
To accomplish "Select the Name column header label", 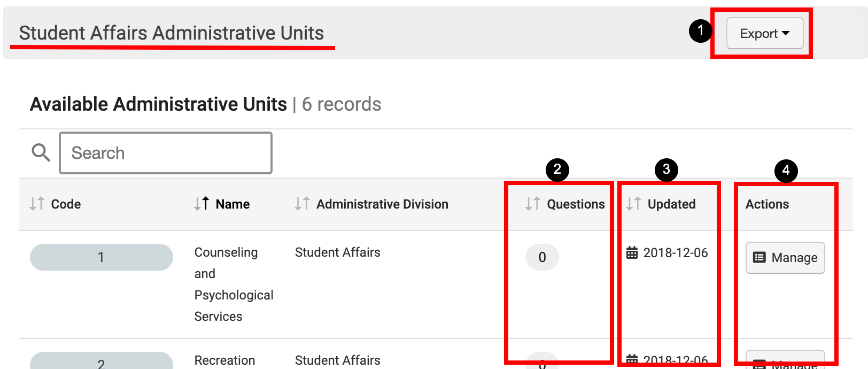I will (x=232, y=204).
